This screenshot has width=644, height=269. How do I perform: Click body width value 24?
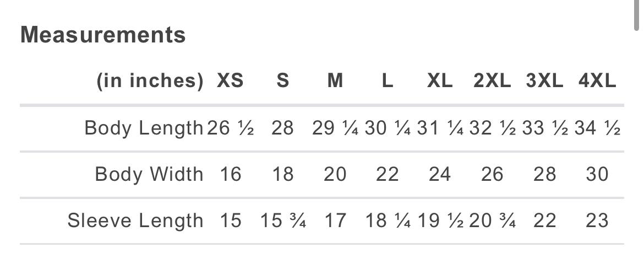click(439, 174)
